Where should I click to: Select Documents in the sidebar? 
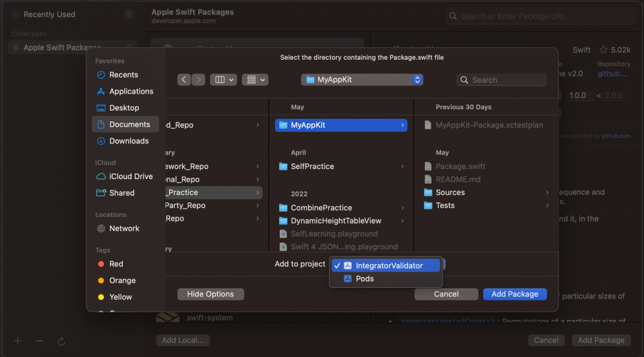click(x=125, y=124)
